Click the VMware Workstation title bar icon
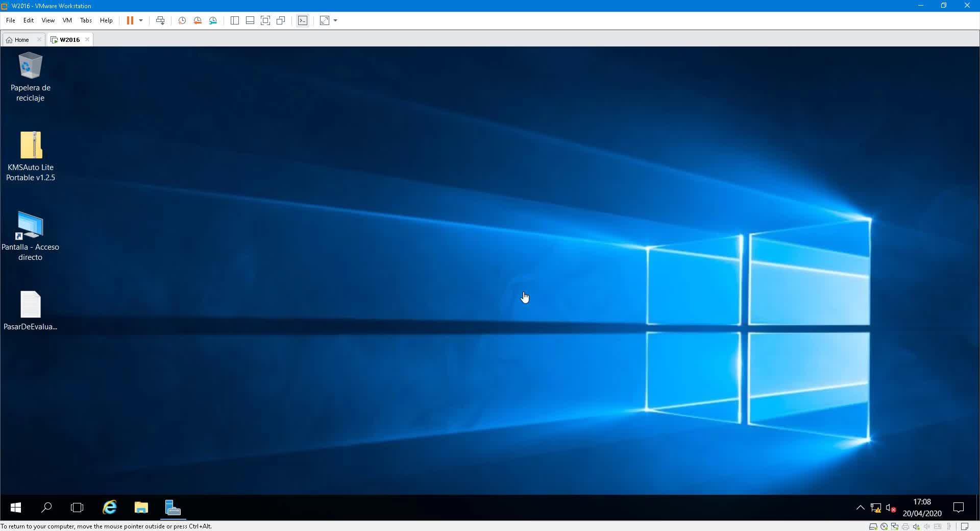This screenshot has width=980, height=531. coord(5,6)
